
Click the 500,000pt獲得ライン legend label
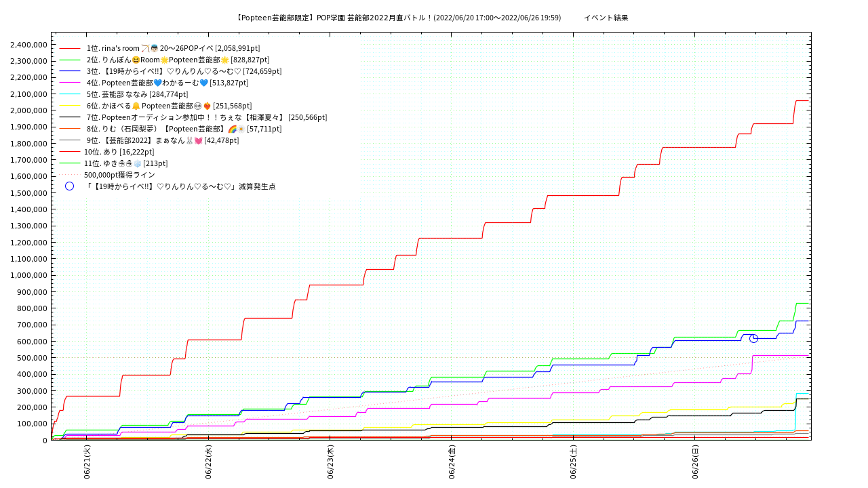tap(119, 175)
